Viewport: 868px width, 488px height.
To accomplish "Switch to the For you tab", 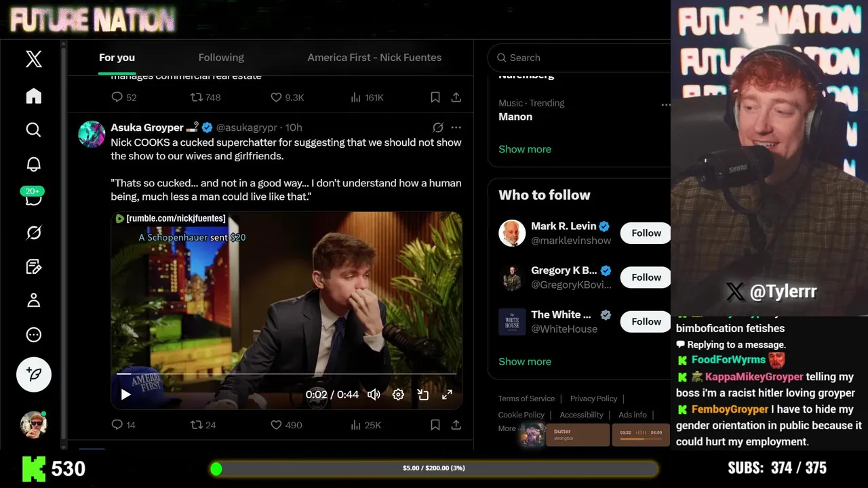I will 117,58.
